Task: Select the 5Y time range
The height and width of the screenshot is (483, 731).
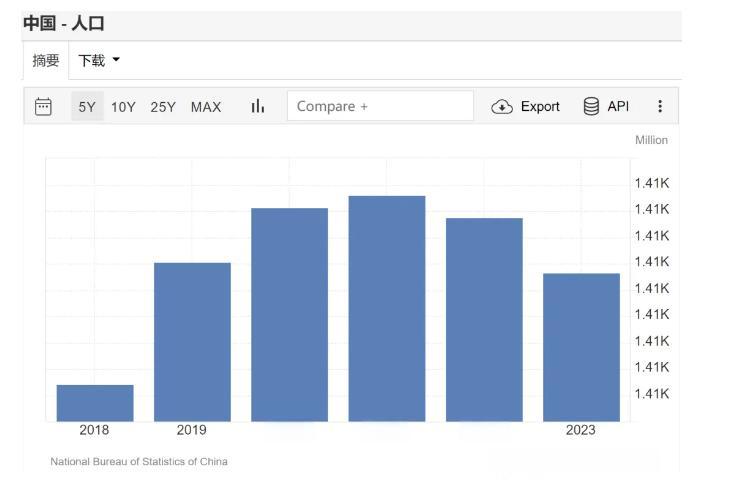Action: click(x=87, y=107)
